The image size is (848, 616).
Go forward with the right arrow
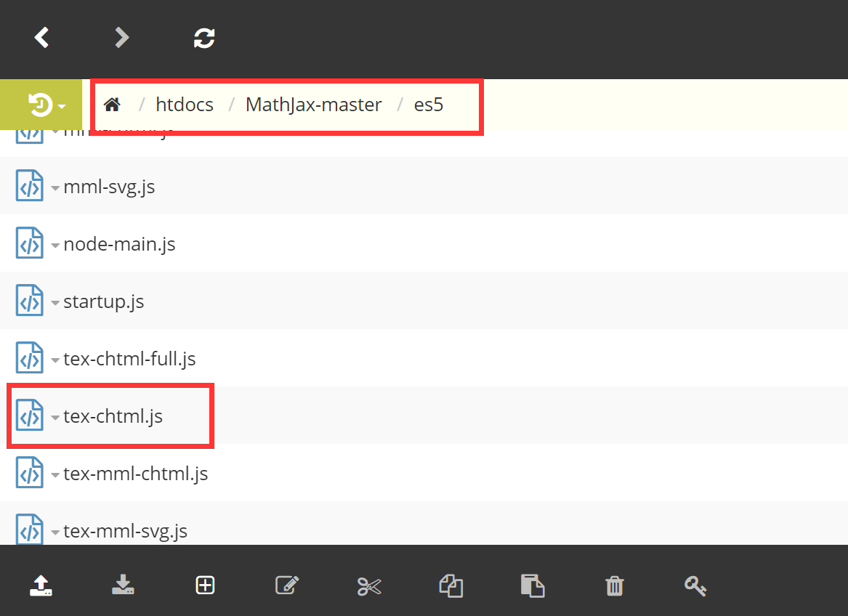[122, 38]
